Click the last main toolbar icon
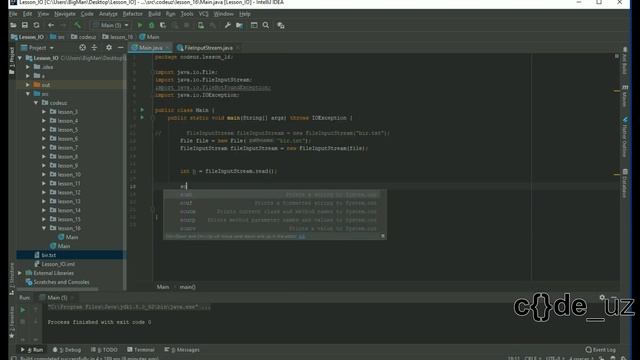The image size is (640, 360). (x=280, y=25)
